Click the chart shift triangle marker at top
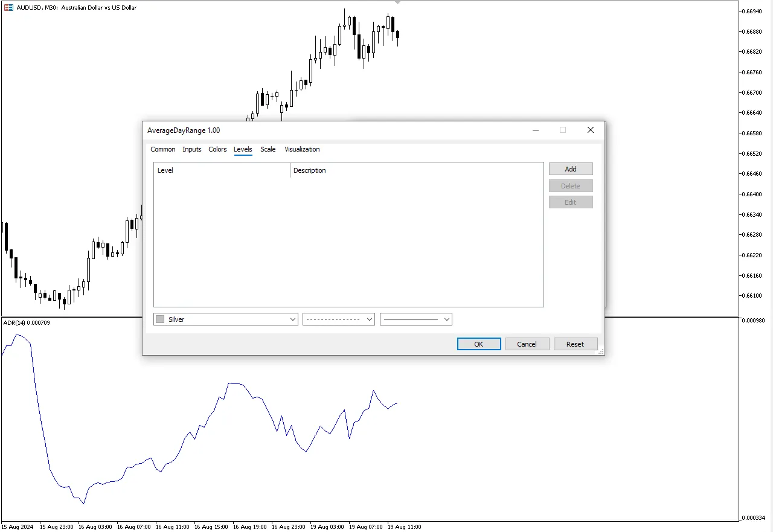This screenshot has height=532, width=773. coord(397,3)
